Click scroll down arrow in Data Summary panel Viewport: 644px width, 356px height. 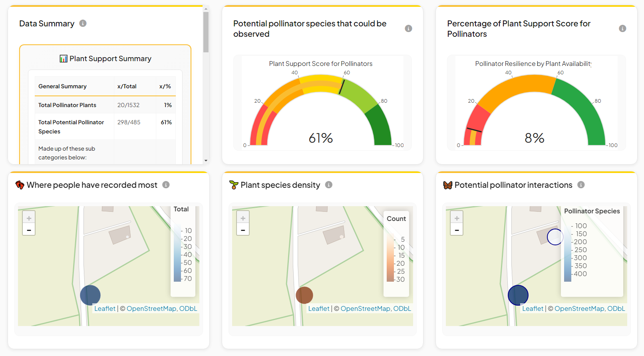(x=206, y=160)
